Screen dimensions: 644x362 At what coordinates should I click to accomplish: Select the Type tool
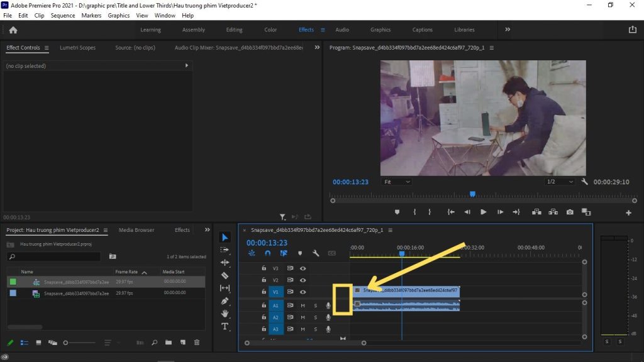pyautogui.click(x=225, y=326)
